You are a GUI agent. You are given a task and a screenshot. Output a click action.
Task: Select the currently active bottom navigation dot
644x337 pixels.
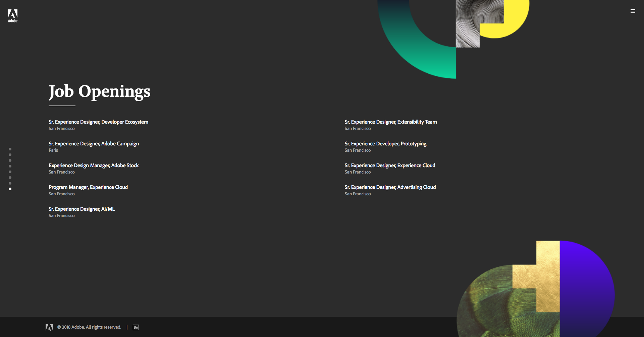coord(10,189)
